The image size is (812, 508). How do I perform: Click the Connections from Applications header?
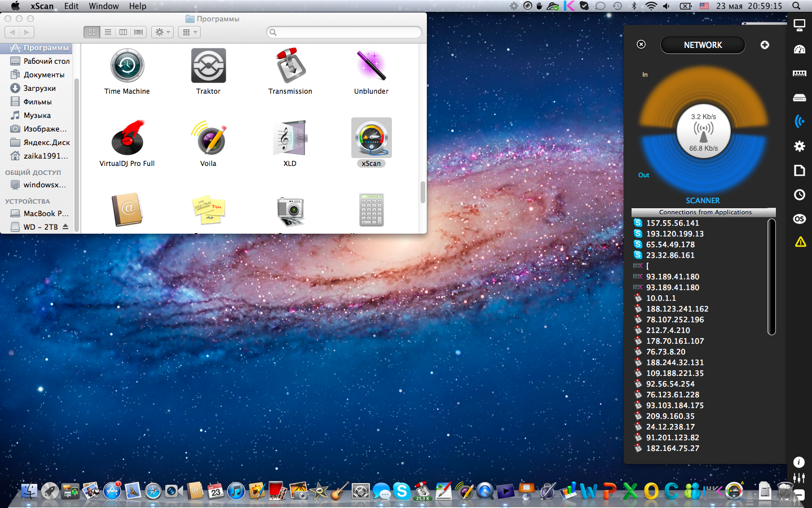(x=704, y=212)
